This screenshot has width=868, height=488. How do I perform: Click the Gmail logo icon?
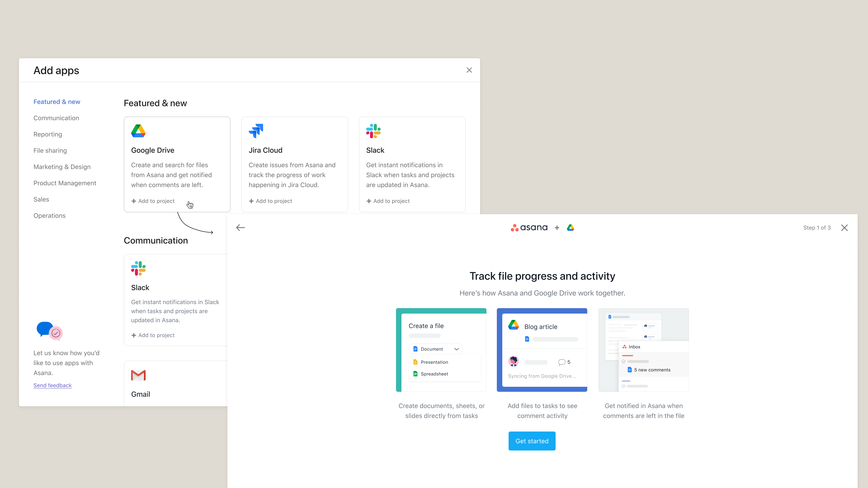pos(138,375)
